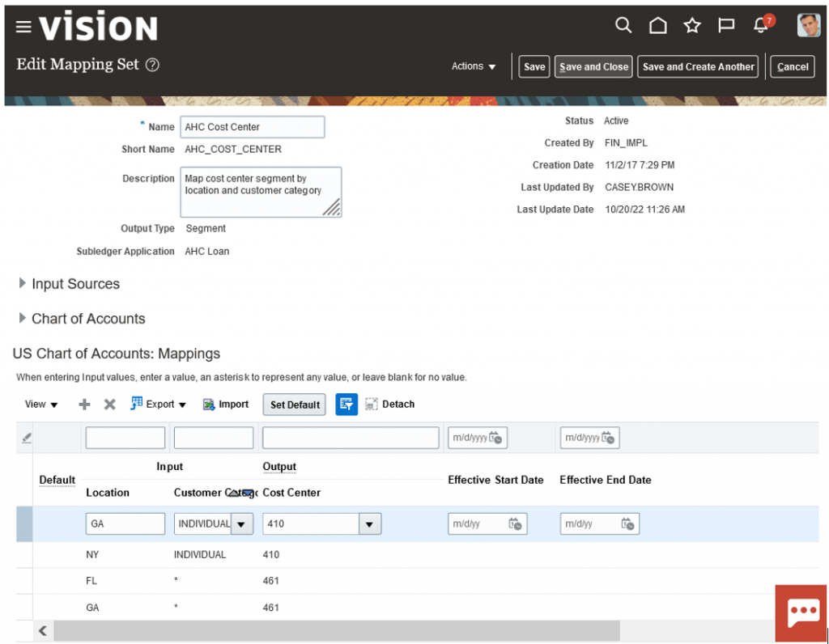Image resolution: width=829 pixels, height=644 pixels.
Task: View notifications via the bell icon
Action: point(759,27)
